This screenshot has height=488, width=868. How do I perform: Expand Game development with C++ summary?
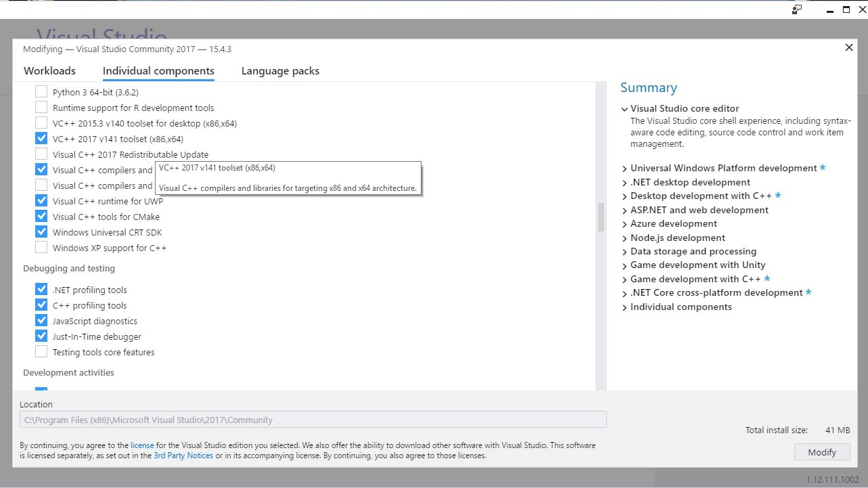[624, 280]
